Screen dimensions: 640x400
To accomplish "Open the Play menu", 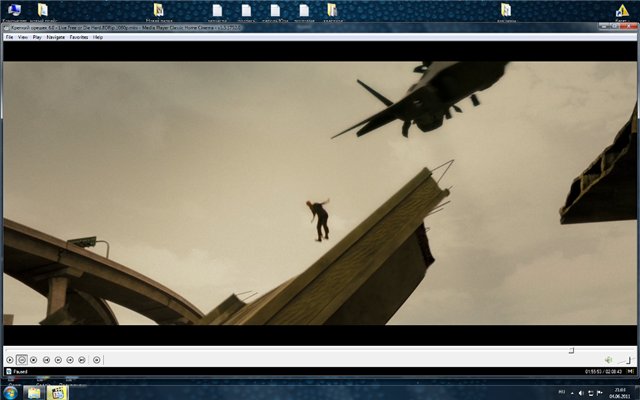I will coord(37,37).
